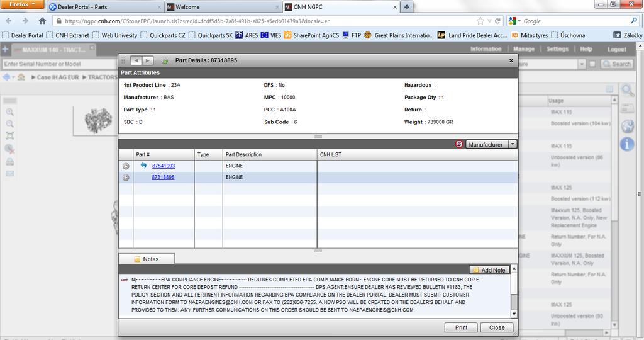Click the Manufacturer button
The width and height of the screenshot is (644, 340).
487,144
